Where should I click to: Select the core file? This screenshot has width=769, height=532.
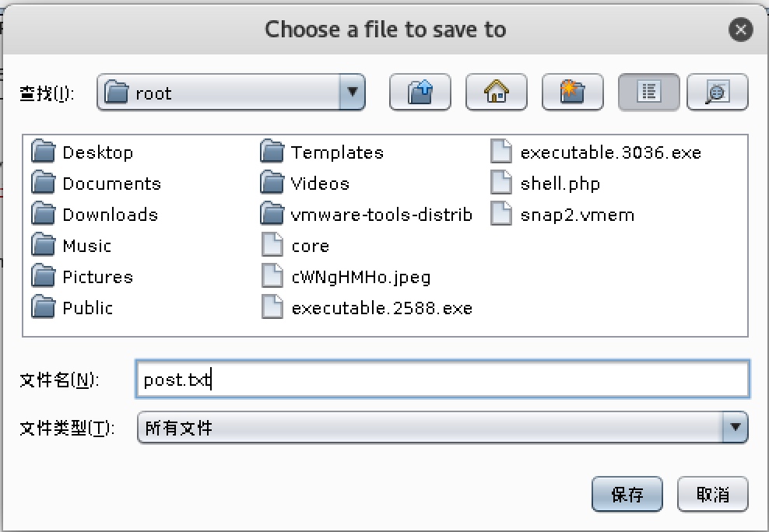(x=295, y=246)
